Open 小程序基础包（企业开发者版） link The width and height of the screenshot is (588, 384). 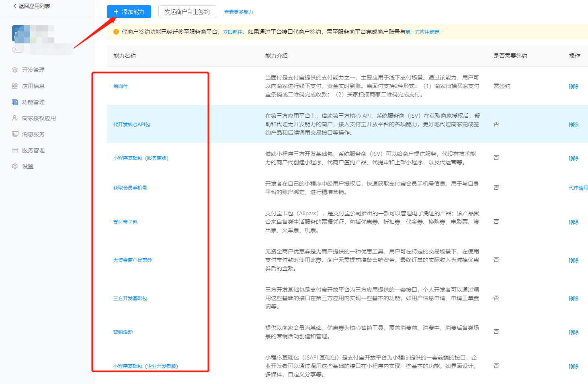pyautogui.click(x=145, y=366)
